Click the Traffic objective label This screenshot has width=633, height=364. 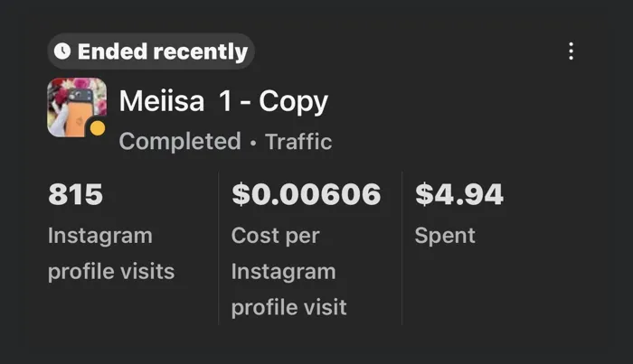(x=298, y=142)
